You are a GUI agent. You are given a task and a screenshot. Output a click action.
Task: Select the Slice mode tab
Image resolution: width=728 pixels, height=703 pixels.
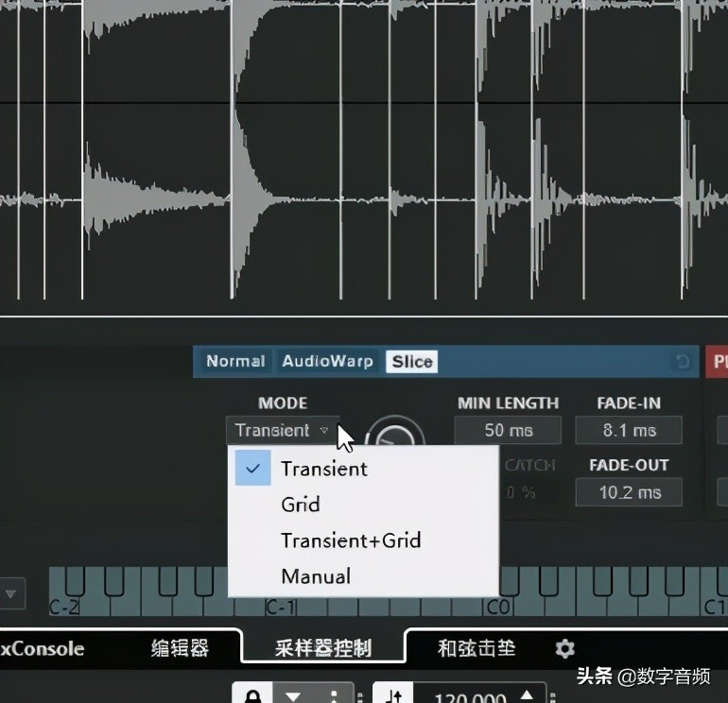pyautogui.click(x=412, y=362)
